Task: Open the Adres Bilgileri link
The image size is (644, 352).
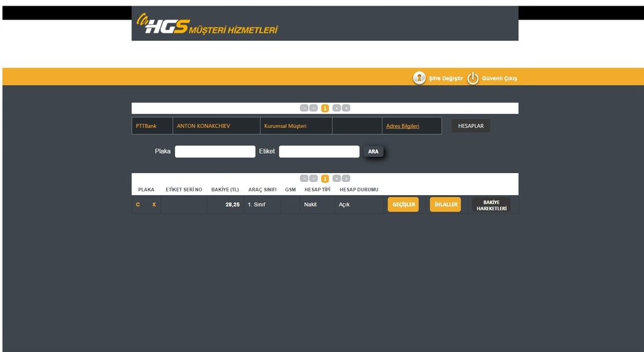Action: (x=402, y=126)
